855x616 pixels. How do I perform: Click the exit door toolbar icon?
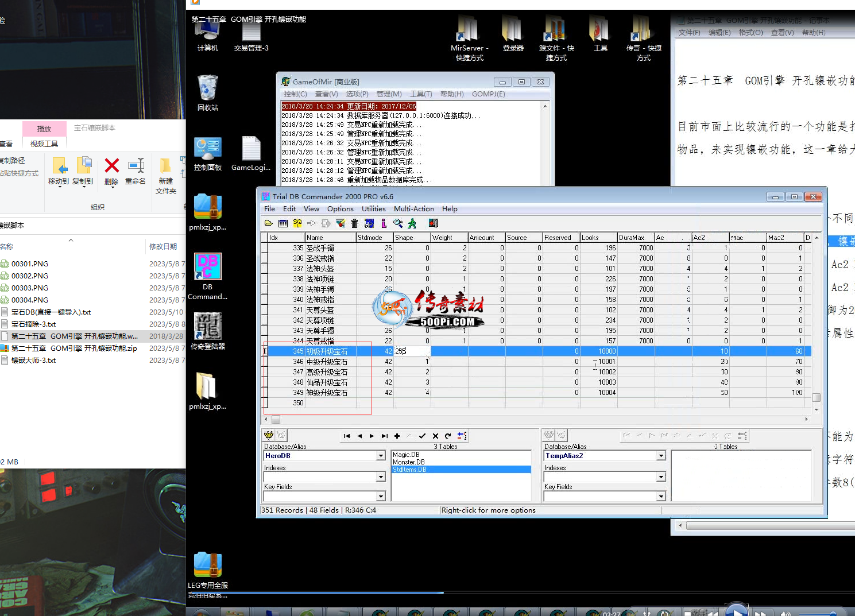point(434,223)
